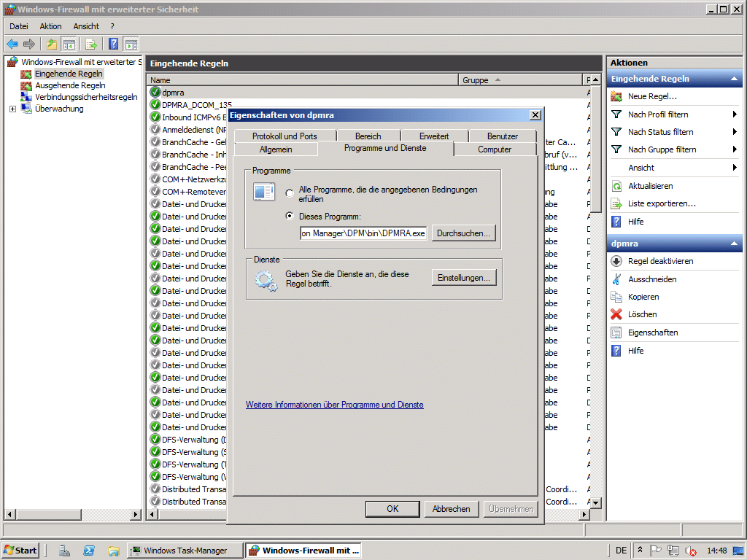Image resolution: width=747 pixels, height=560 pixels.
Task: Toggle the console tree pane toolbar icon
Action: pyautogui.click(x=69, y=44)
